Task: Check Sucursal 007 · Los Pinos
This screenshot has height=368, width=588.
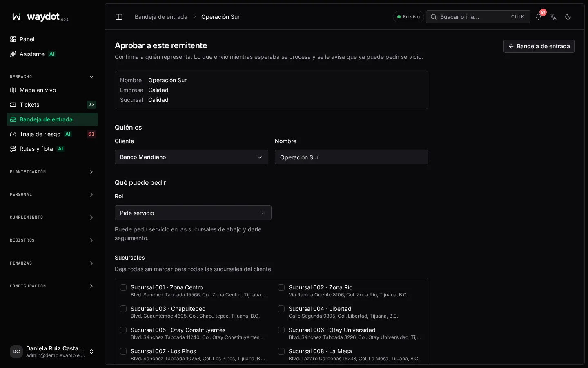Action: (123, 351)
